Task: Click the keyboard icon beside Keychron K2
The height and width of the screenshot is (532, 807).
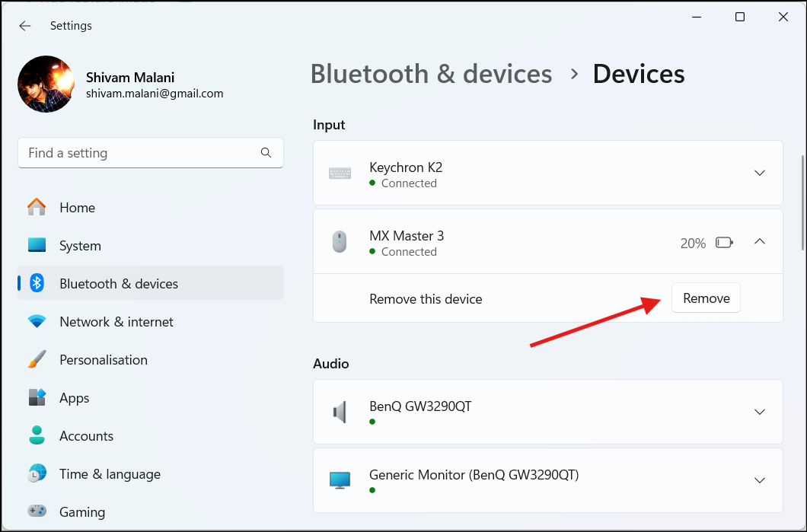Action: [340, 173]
